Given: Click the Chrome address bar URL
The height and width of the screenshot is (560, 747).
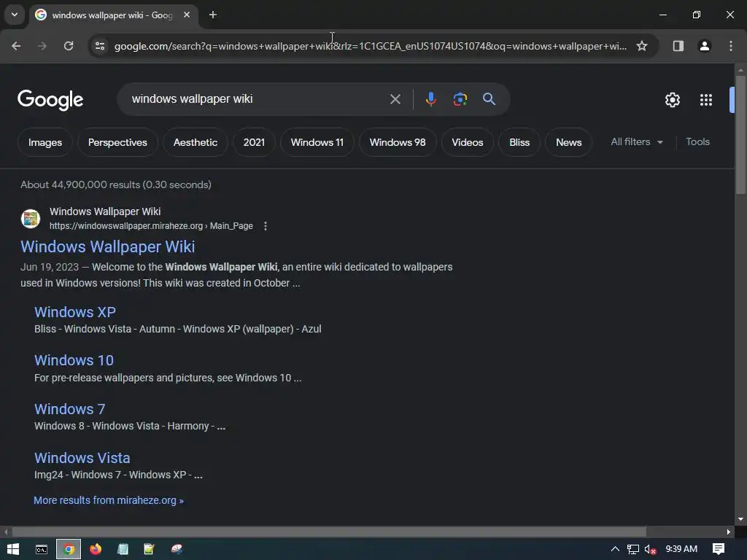Looking at the screenshot, I should click(x=370, y=46).
